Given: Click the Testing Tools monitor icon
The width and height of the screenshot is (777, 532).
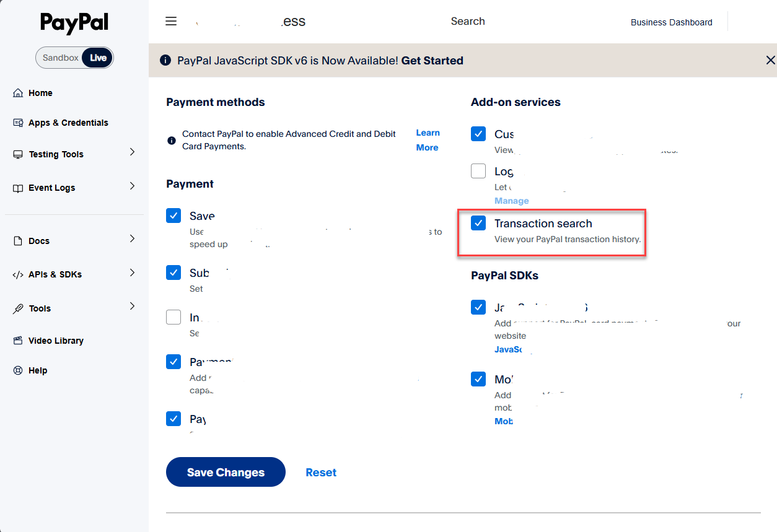Looking at the screenshot, I should (18, 154).
